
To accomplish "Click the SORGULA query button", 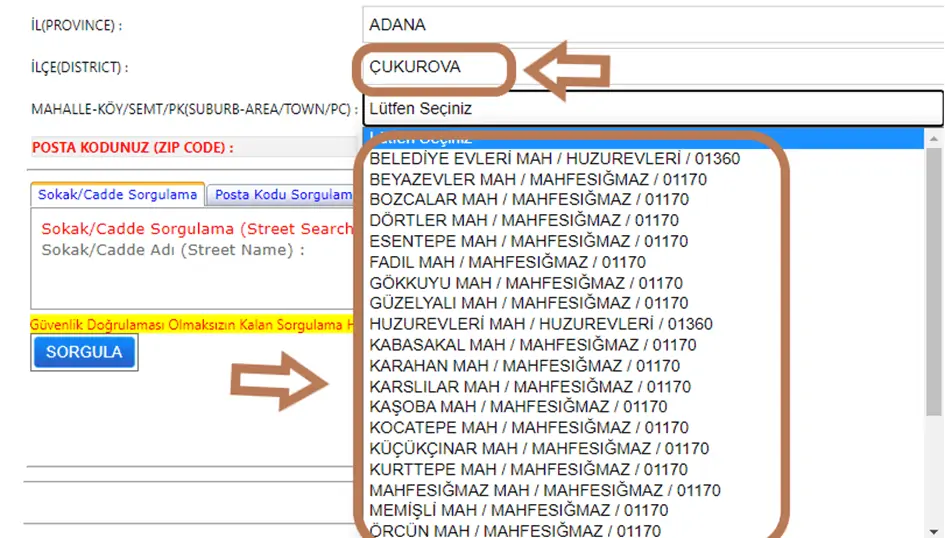I will (x=84, y=352).
